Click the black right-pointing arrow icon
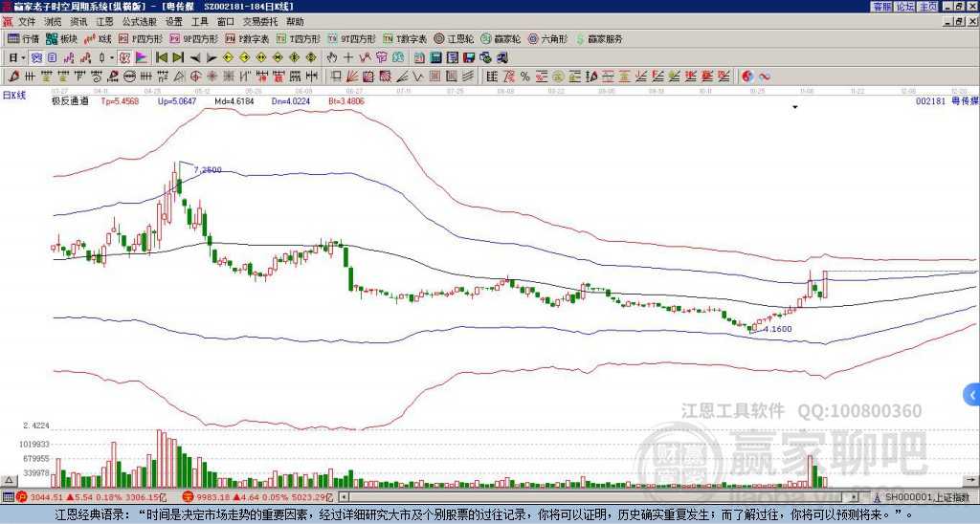Screen dimensions: 980x524 [x=212, y=58]
